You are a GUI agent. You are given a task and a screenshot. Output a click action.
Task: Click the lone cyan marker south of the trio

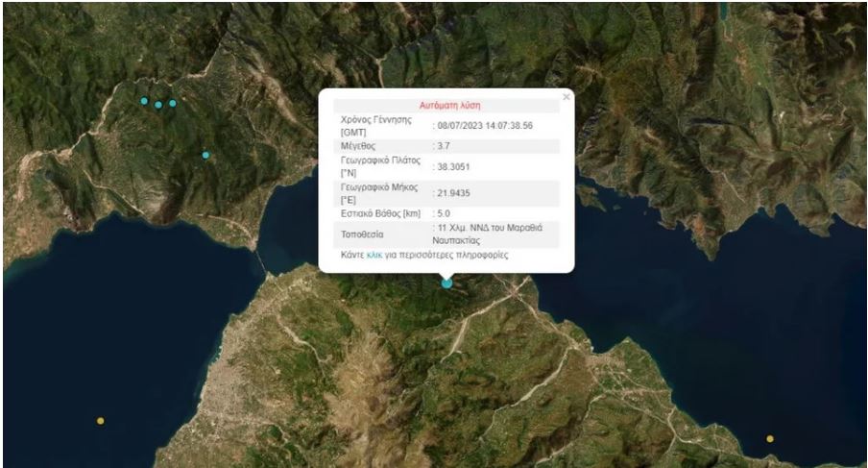point(205,155)
